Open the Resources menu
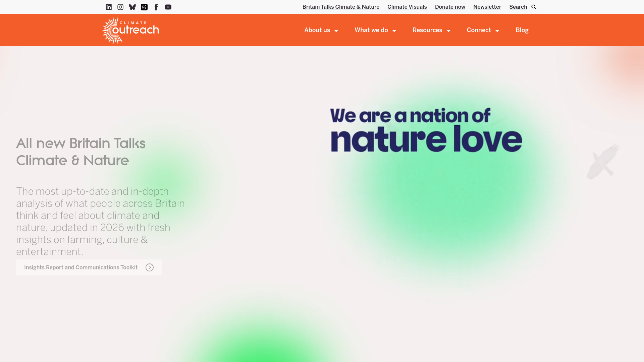This screenshot has height=362, width=644. click(427, 30)
